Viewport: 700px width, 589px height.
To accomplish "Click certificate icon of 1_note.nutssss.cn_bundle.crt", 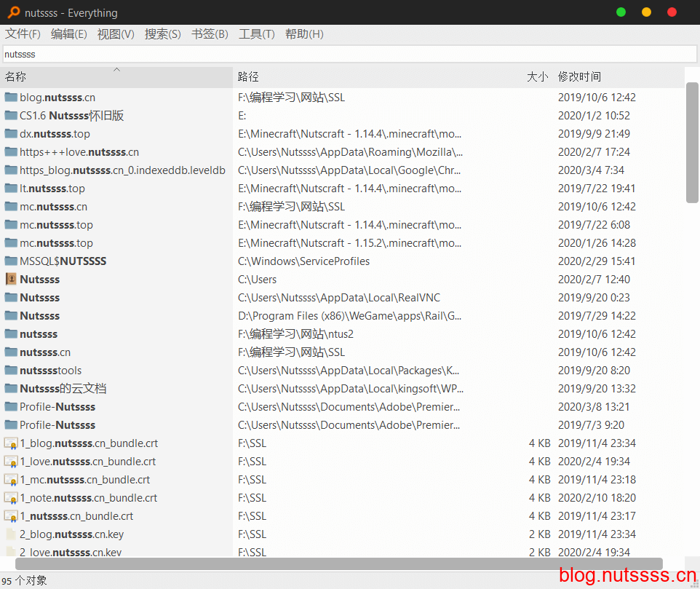I will (x=11, y=498).
